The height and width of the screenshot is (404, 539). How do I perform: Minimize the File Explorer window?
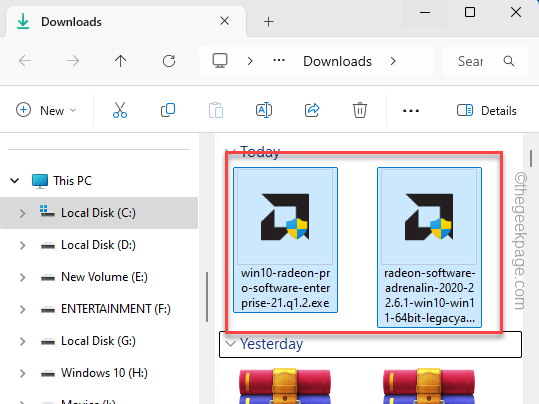tap(425, 13)
